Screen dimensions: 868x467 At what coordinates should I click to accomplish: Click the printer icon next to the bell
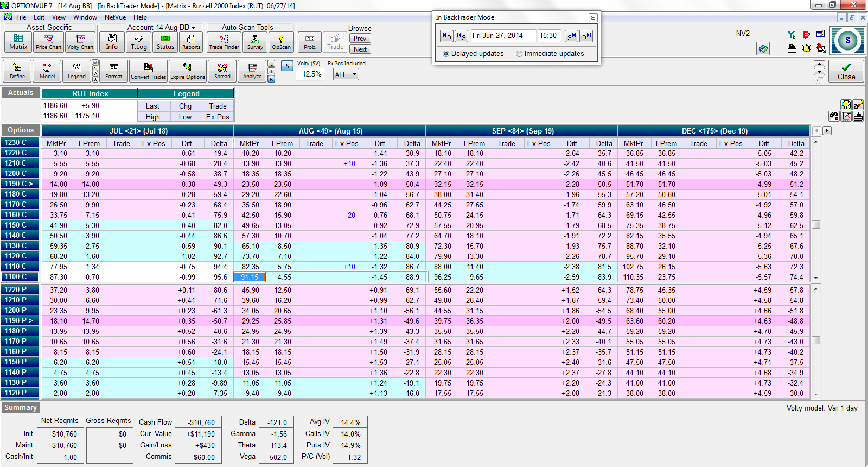(x=792, y=48)
